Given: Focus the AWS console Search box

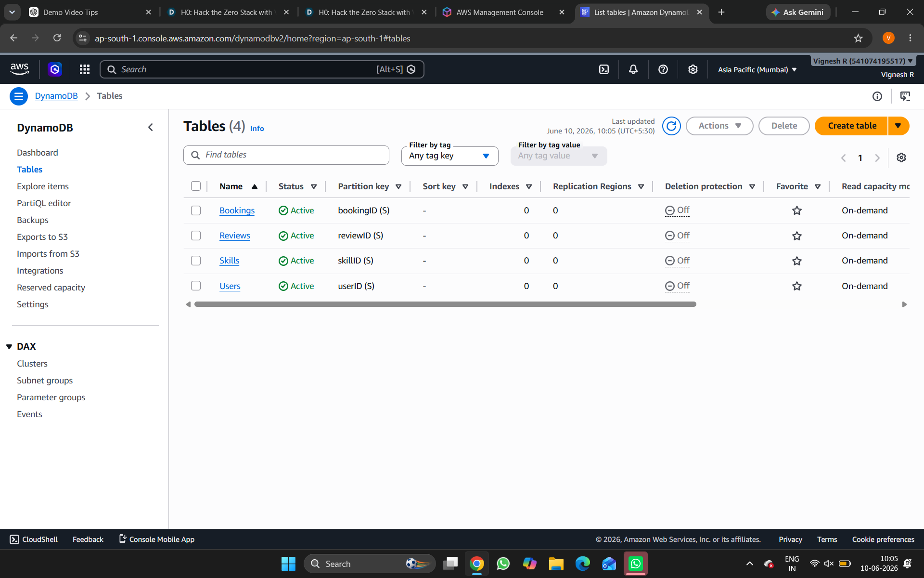Looking at the screenshot, I should tap(262, 69).
